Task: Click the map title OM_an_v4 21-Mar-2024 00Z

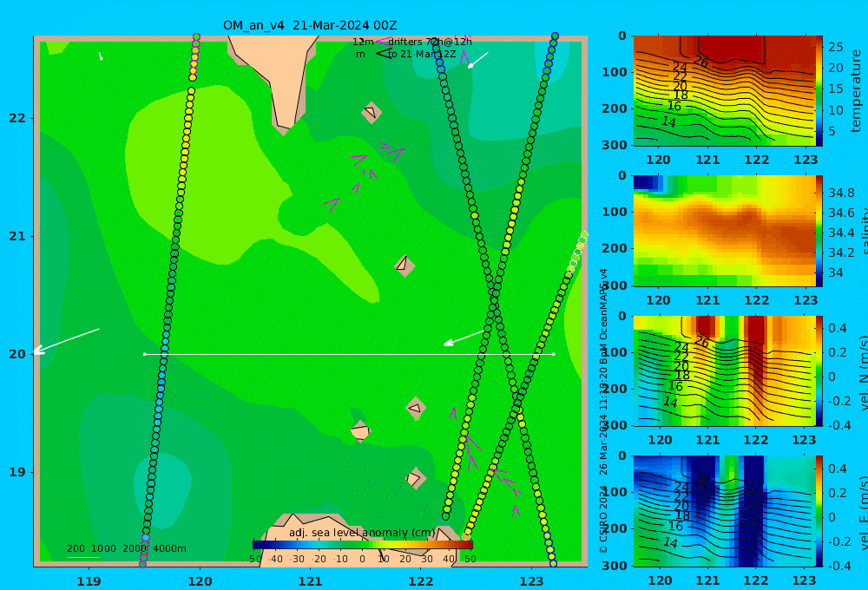Action: tap(310, 25)
